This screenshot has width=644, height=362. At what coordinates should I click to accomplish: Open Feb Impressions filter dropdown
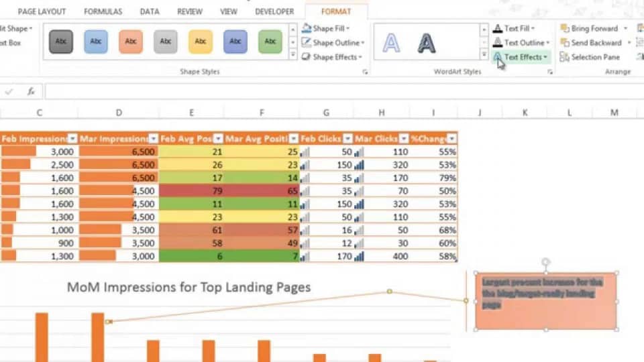[72, 139]
